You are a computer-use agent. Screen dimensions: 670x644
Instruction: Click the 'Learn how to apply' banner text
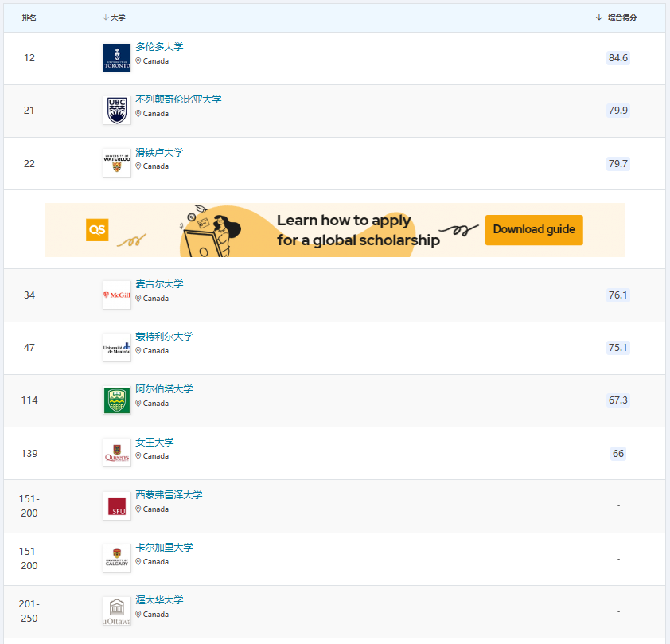[x=344, y=220]
